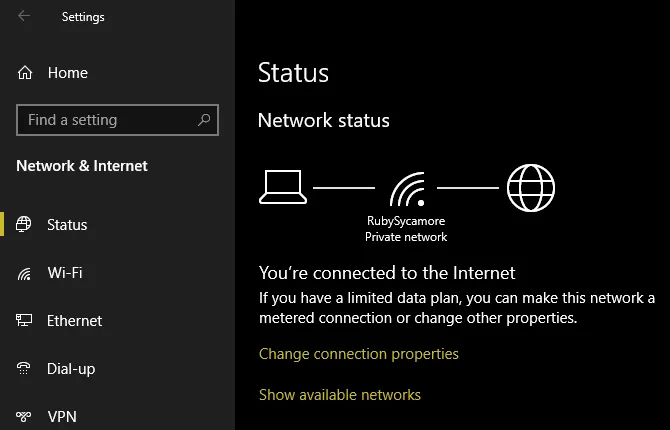Click the VPN icon in sidebar
The height and width of the screenshot is (430, 670).
(25, 416)
